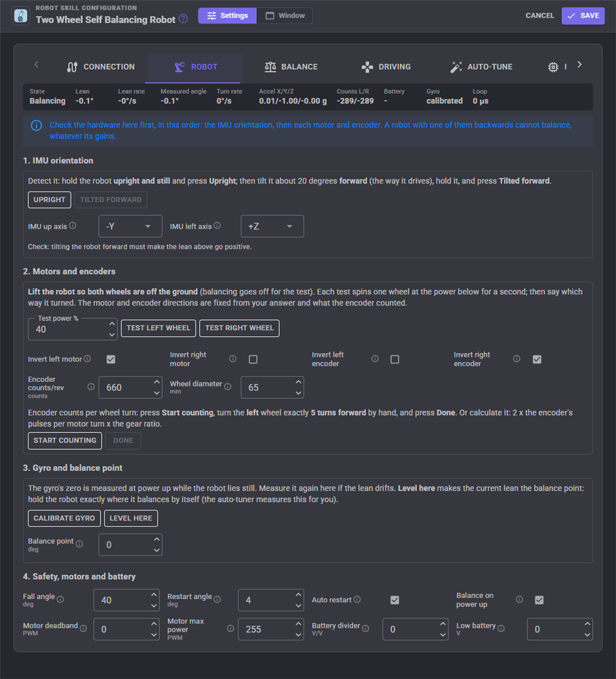The height and width of the screenshot is (679, 616).
Task: Click the Start Counting button
Action: (x=65, y=441)
